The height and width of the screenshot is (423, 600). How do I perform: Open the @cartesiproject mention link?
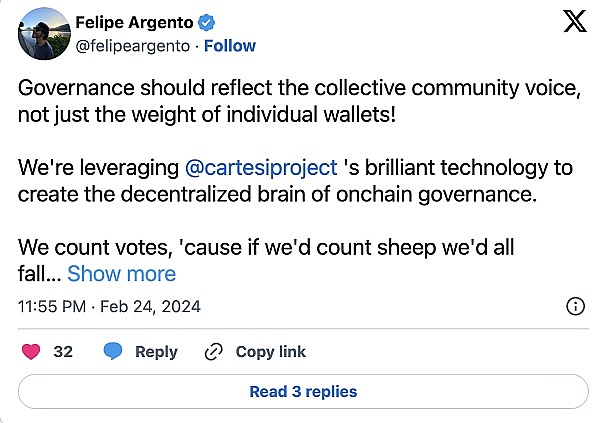(x=261, y=168)
